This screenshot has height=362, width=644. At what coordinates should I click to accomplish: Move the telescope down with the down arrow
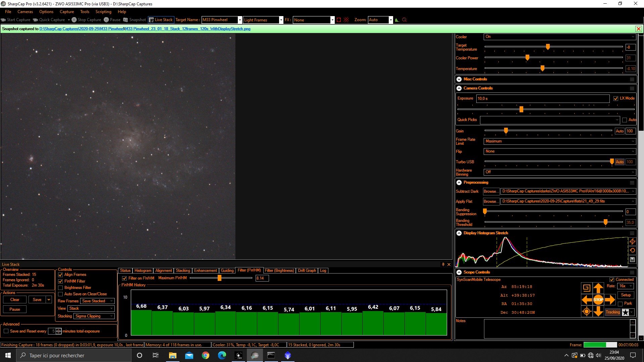click(x=598, y=311)
